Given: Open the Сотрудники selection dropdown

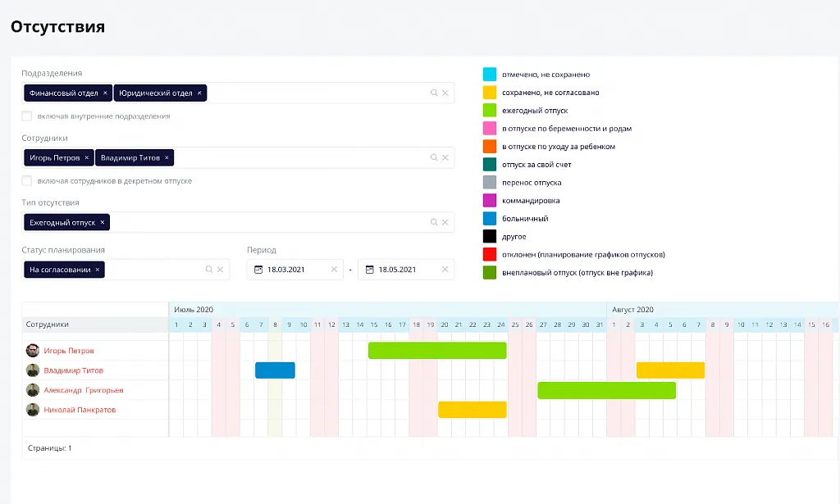Looking at the screenshot, I should (295, 158).
